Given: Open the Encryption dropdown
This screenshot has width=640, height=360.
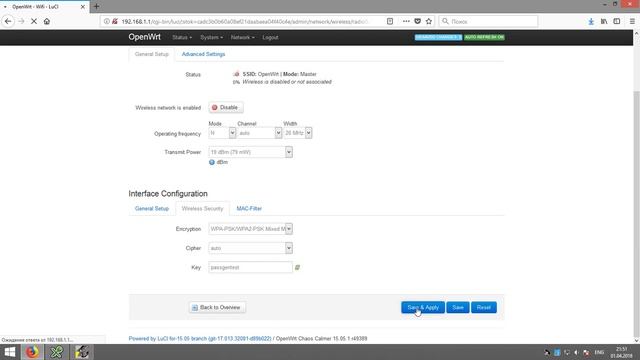Looking at the screenshot, I should coord(250,229).
